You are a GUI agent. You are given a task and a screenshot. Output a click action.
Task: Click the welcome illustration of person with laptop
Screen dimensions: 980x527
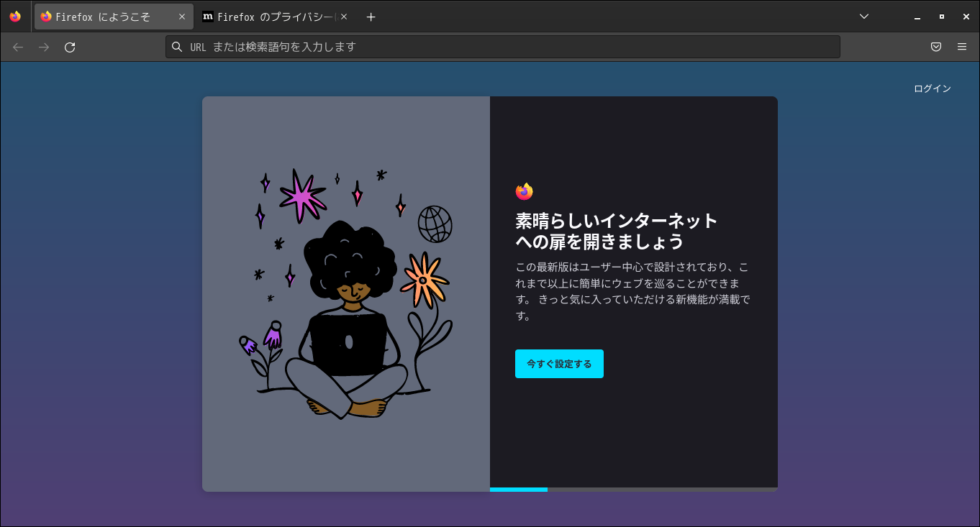(346, 294)
